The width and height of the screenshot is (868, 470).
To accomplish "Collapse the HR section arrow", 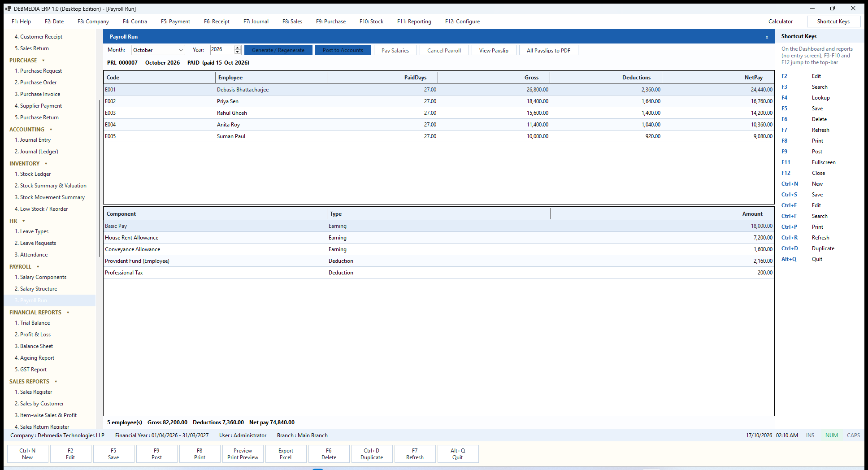I will [x=24, y=221].
